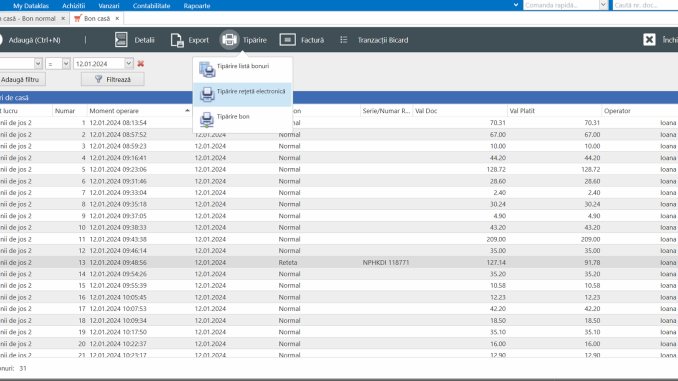The image size is (678, 381).
Task: Close the Bon casă tab
Action: tap(117, 19)
